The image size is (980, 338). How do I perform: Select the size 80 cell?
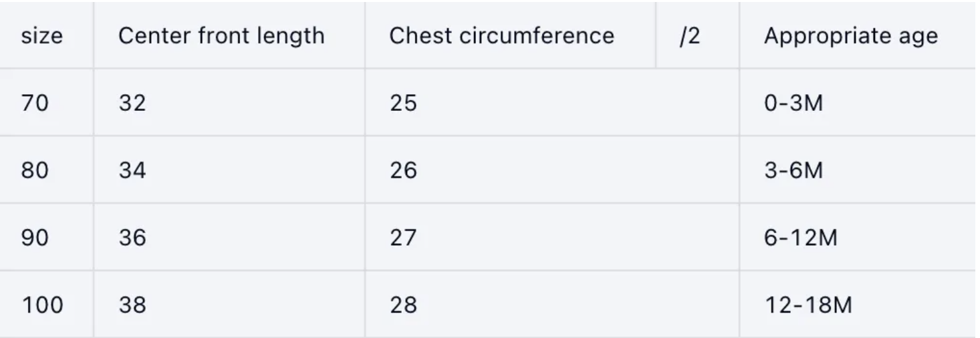click(35, 171)
